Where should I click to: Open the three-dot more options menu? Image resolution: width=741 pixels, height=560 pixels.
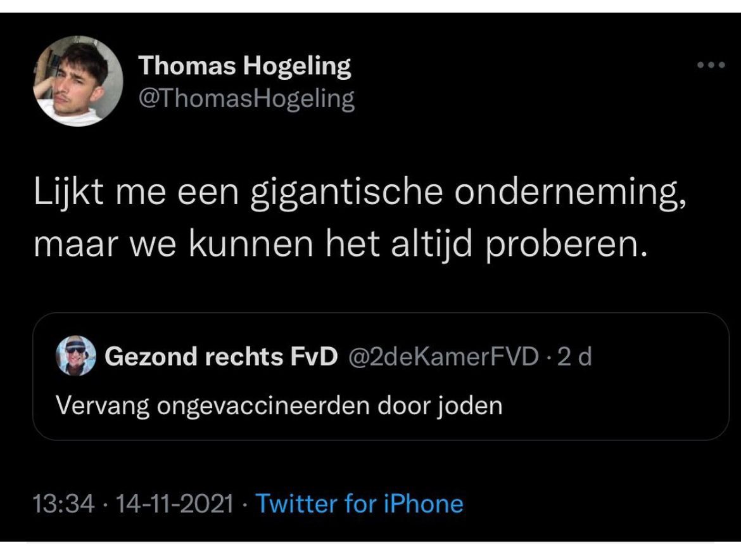711,65
